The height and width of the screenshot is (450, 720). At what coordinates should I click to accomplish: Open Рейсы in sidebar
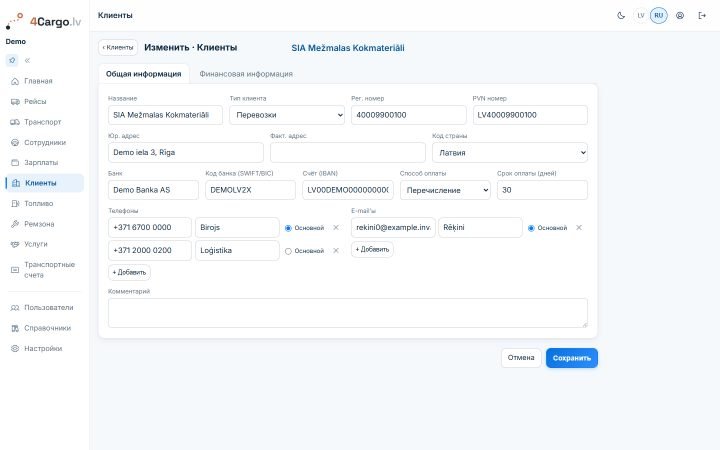(45, 101)
